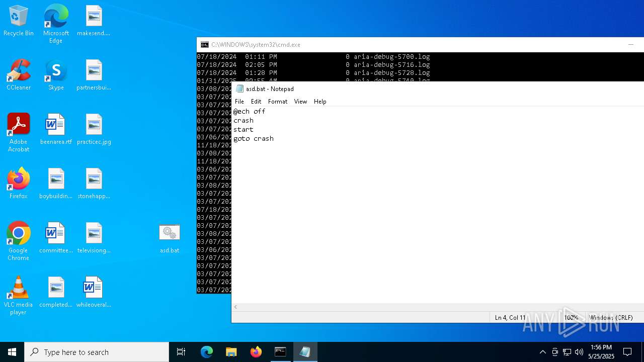Screen dimensions: 644x362
Task: Open the Recycle Bin desktop icon
Action: (19, 21)
